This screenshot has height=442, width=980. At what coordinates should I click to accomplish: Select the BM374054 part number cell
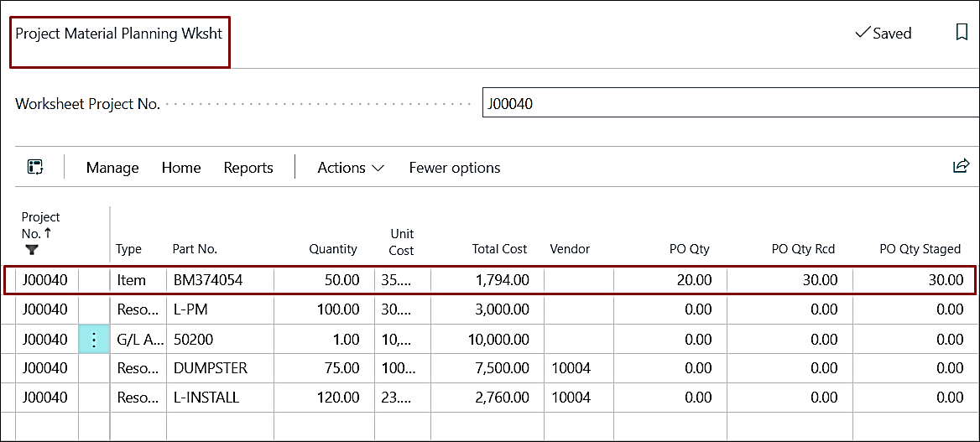208,280
